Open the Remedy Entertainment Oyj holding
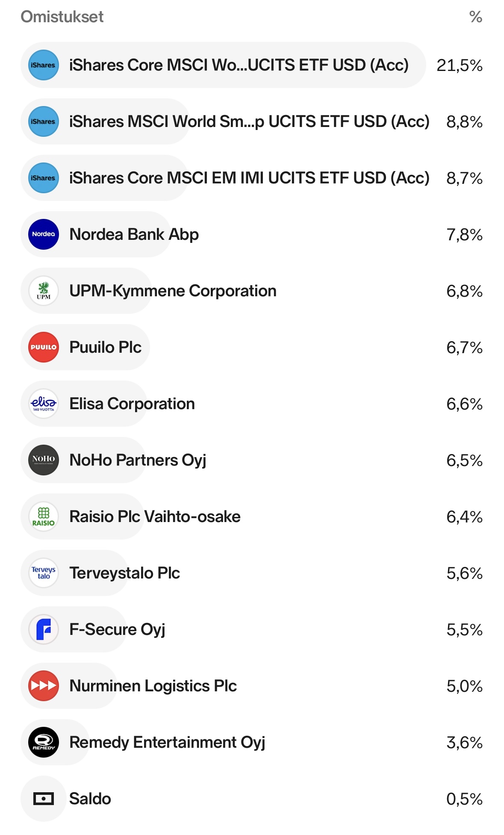The image size is (504, 835). point(167,742)
